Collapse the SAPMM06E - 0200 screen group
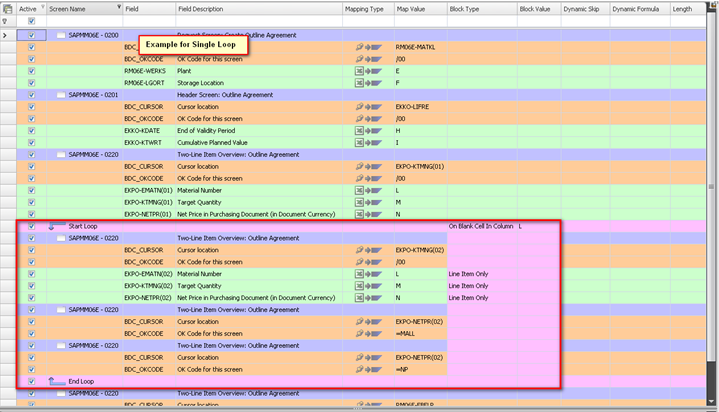 point(61,35)
